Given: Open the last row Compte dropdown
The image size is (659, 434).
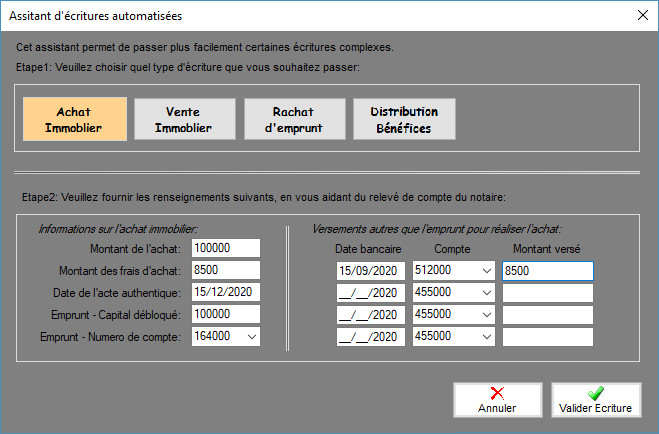Looking at the screenshot, I should 485,337.
